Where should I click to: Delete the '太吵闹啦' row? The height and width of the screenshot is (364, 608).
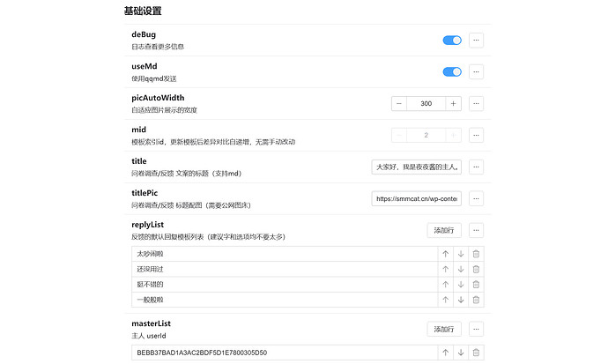pos(476,254)
